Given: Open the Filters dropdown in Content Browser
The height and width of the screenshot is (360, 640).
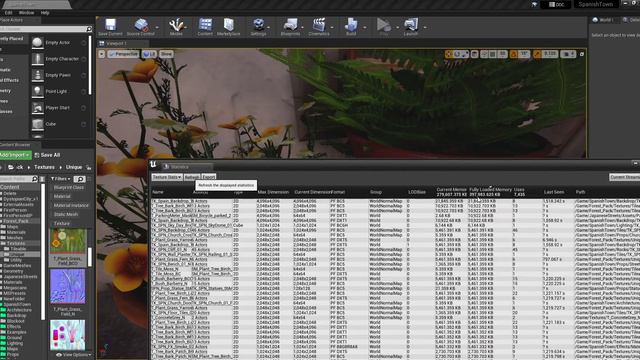Looking at the screenshot, I should [60, 179].
